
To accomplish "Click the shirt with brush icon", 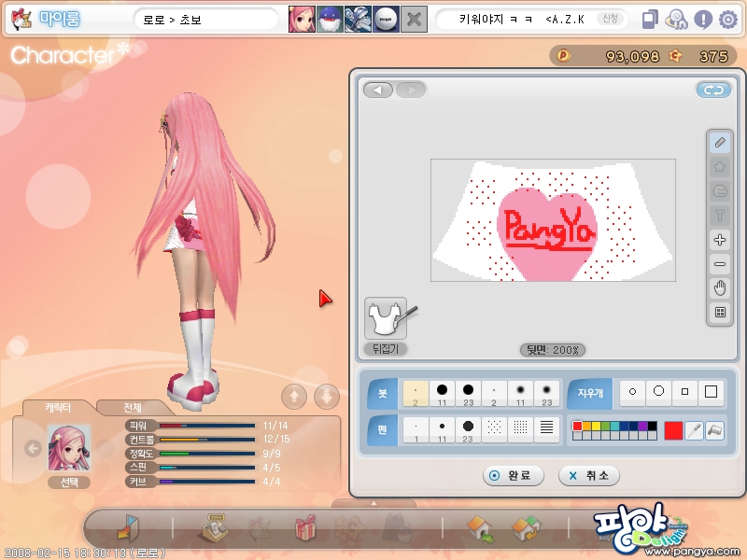I will pos(388,317).
